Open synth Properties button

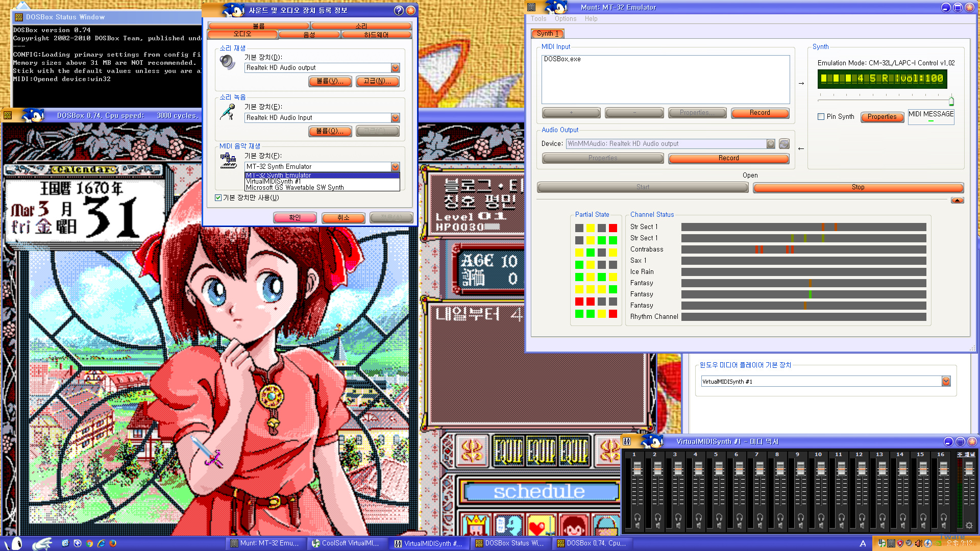coord(881,117)
